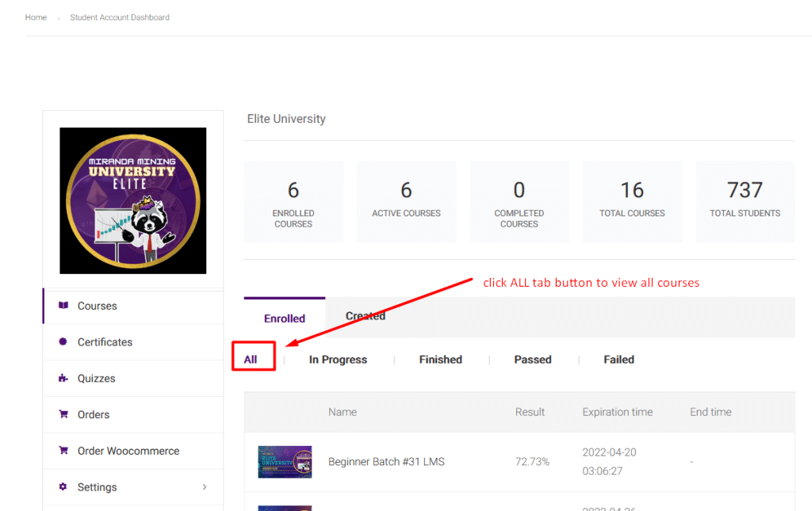Click the Beginner Batch #31 course thumbnail
Image resolution: width=812 pixels, height=511 pixels.
(x=285, y=462)
